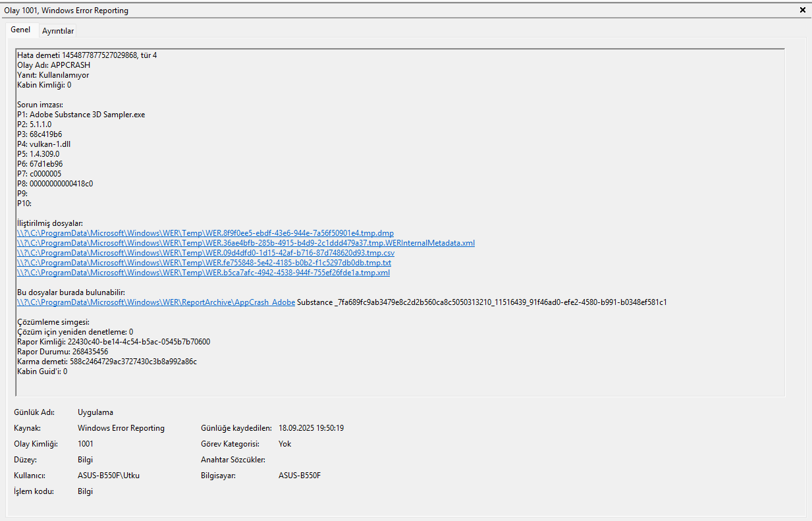Click the P5: 1.4.309.0 line
This screenshot has width=812, height=521.
pyautogui.click(x=38, y=154)
